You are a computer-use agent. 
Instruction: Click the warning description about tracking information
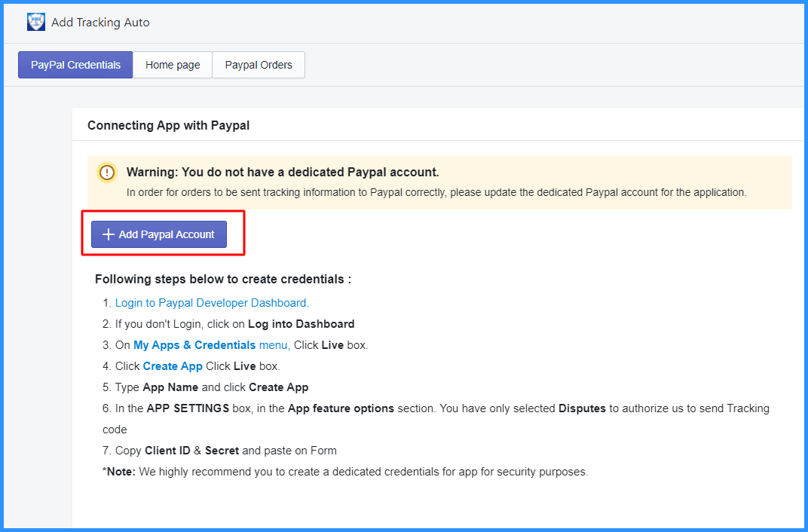436,192
